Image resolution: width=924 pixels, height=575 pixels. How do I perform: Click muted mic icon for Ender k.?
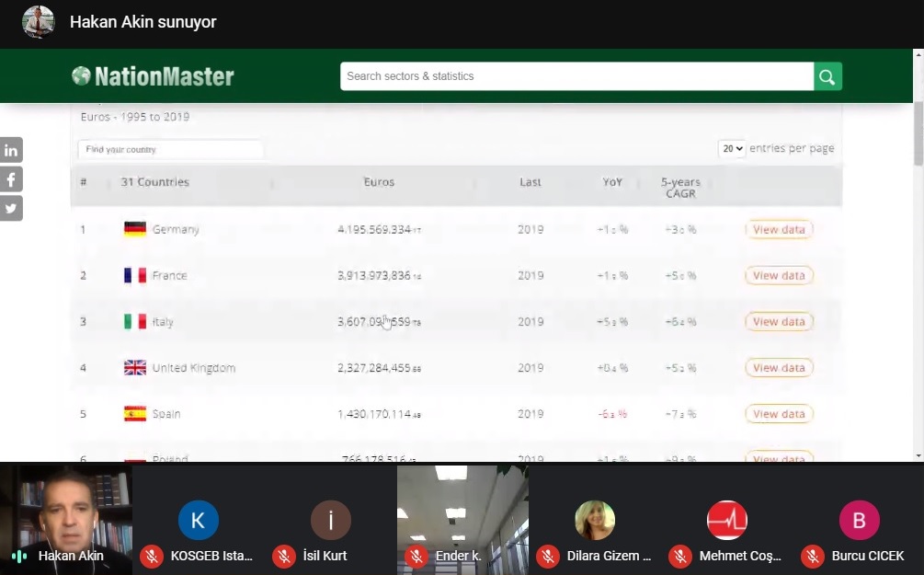tap(416, 556)
